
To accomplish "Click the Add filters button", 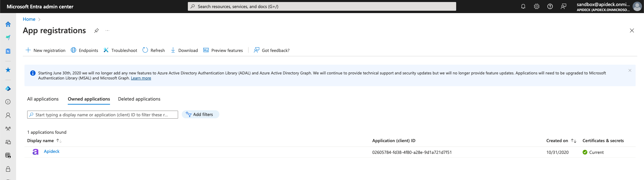I will click(x=200, y=114).
